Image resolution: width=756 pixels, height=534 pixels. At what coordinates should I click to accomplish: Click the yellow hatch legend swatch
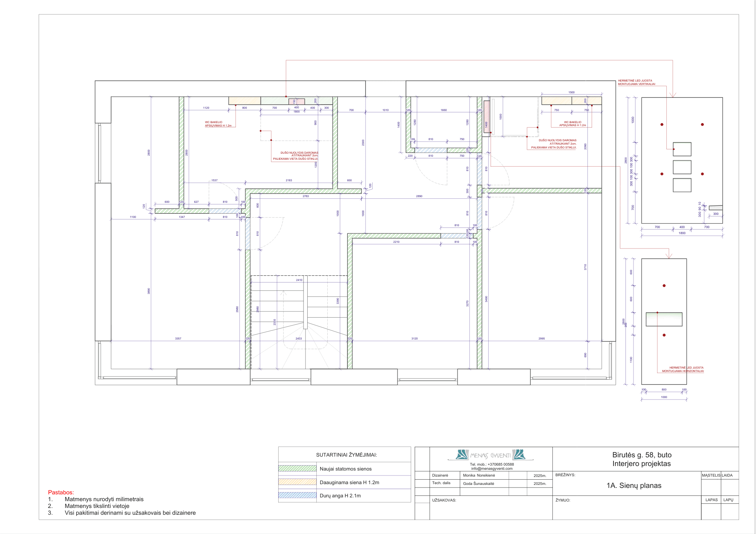click(x=297, y=482)
